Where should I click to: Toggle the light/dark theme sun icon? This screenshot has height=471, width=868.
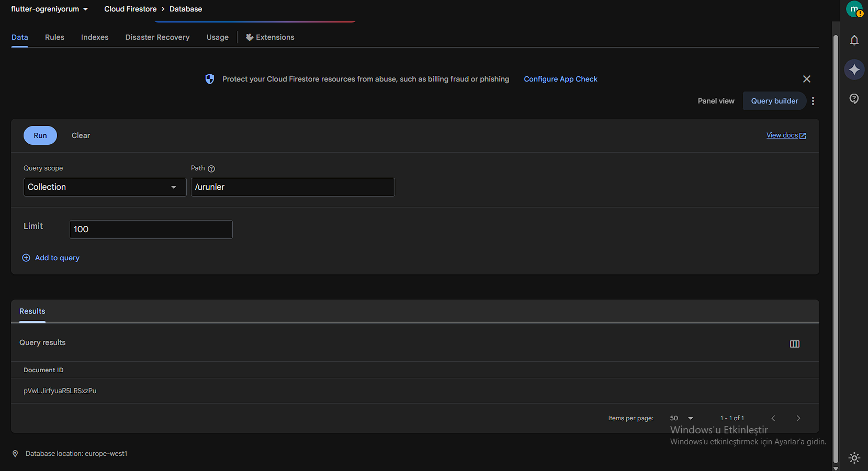point(854,458)
